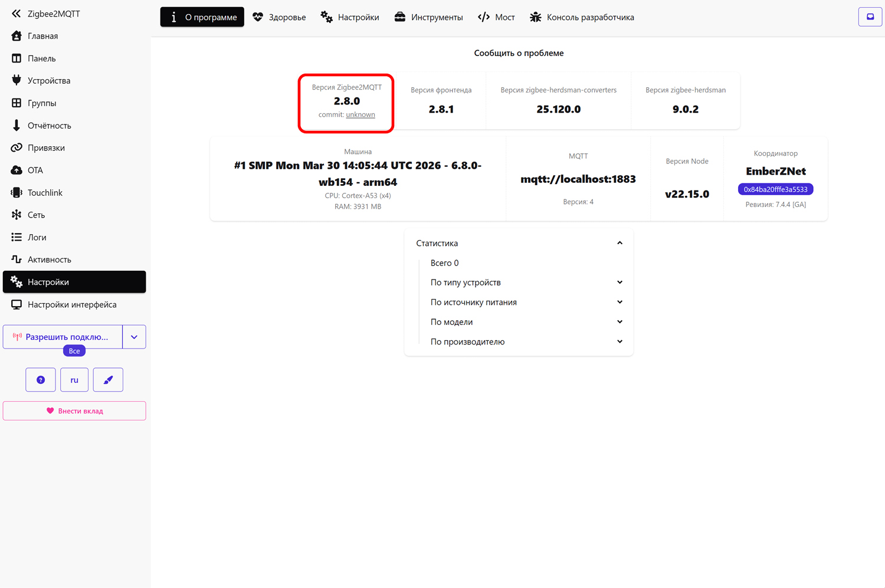This screenshot has height=588, width=885.
Task: Switch to Настройки tab in top bar
Action: (350, 17)
